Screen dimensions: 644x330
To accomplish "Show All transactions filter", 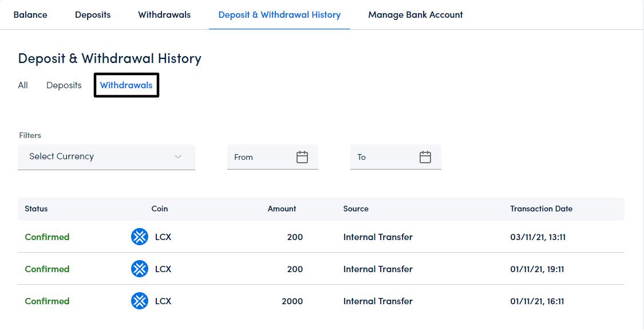I will click(x=23, y=85).
